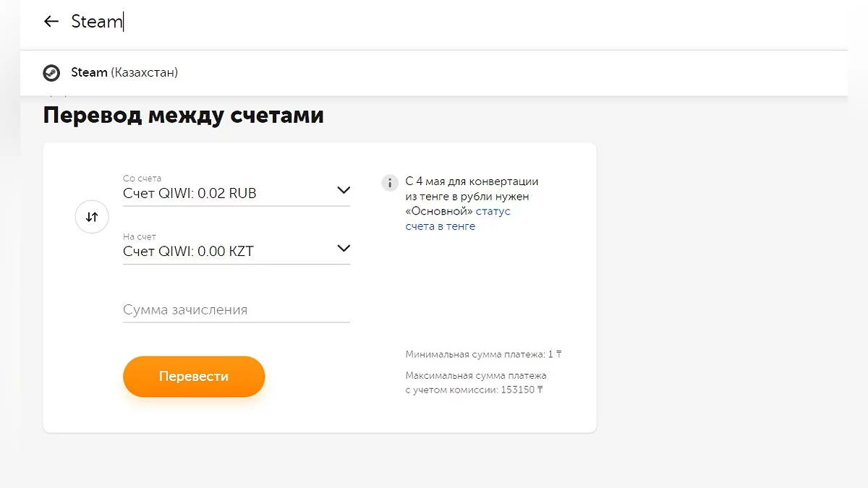Click the "Сумма зачисления" amount field

[x=236, y=310]
